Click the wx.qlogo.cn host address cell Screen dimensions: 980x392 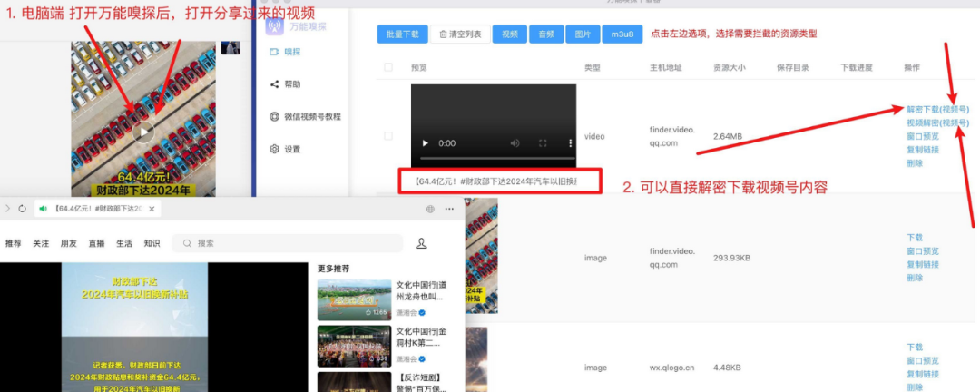coord(671,367)
